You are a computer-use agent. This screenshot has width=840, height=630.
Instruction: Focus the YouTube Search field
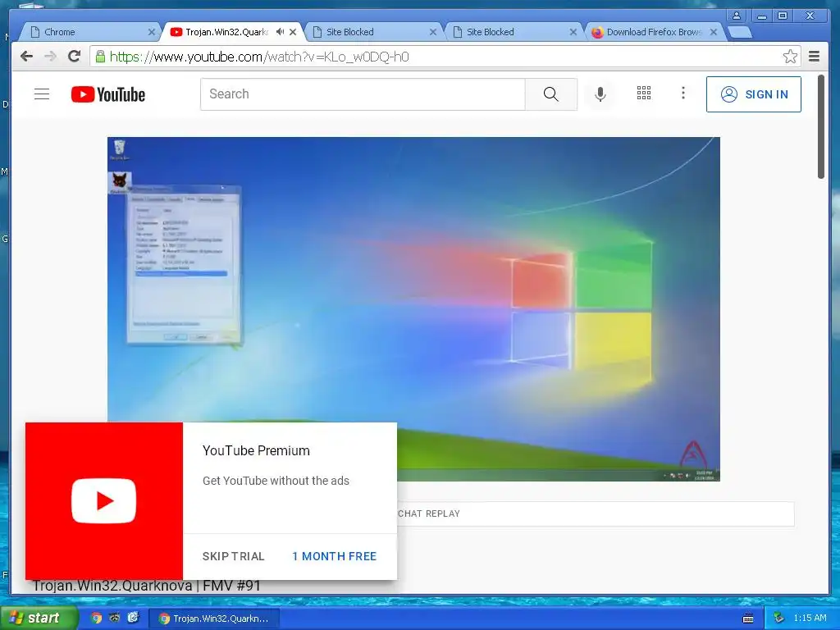(363, 94)
